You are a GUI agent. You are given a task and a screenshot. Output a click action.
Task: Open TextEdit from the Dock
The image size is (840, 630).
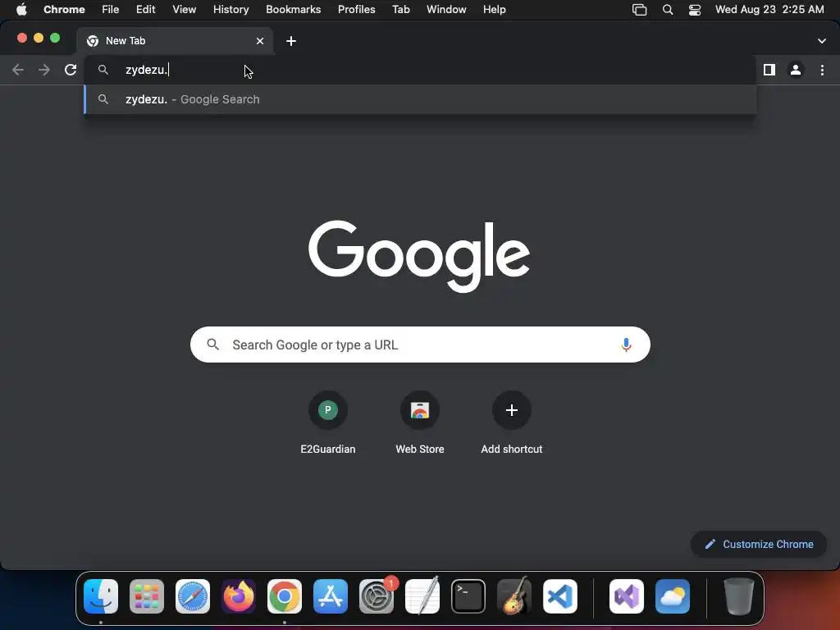click(422, 596)
